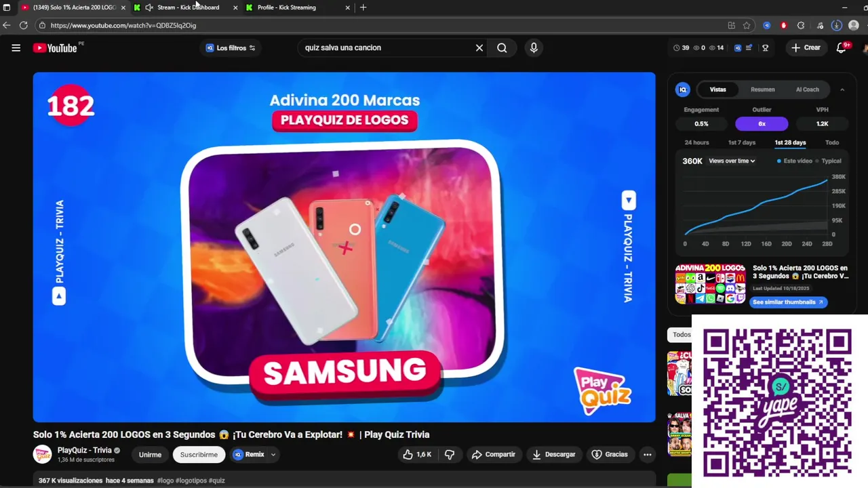Close the Stream - Kick Dashboard tab
The image size is (868, 488).
tap(235, 7)
